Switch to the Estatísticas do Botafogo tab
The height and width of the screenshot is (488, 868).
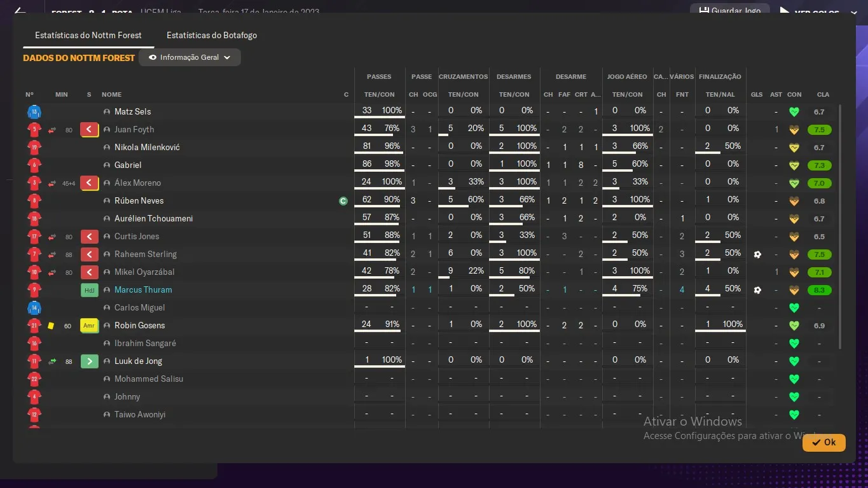pyautogui.click(x=212, y=36)
